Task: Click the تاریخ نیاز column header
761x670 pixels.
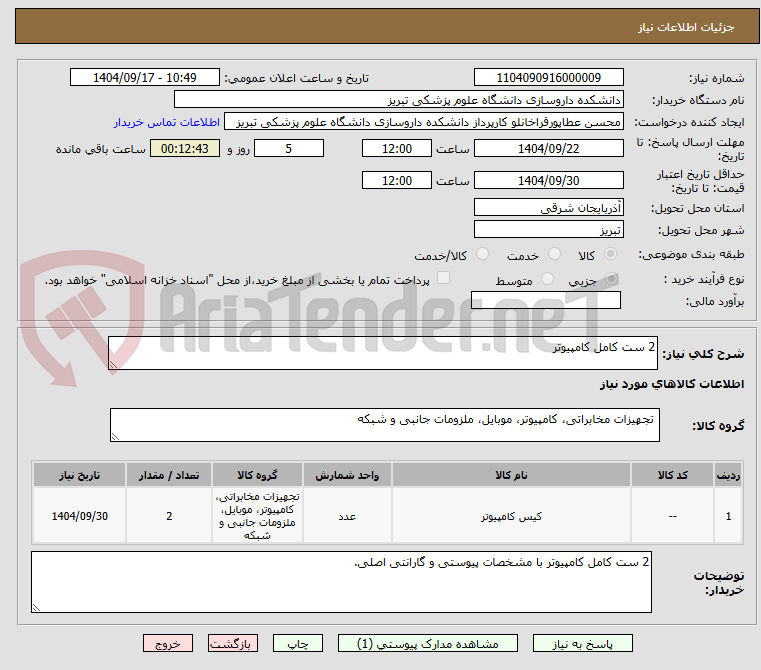Action: click(x=80, y=475)
